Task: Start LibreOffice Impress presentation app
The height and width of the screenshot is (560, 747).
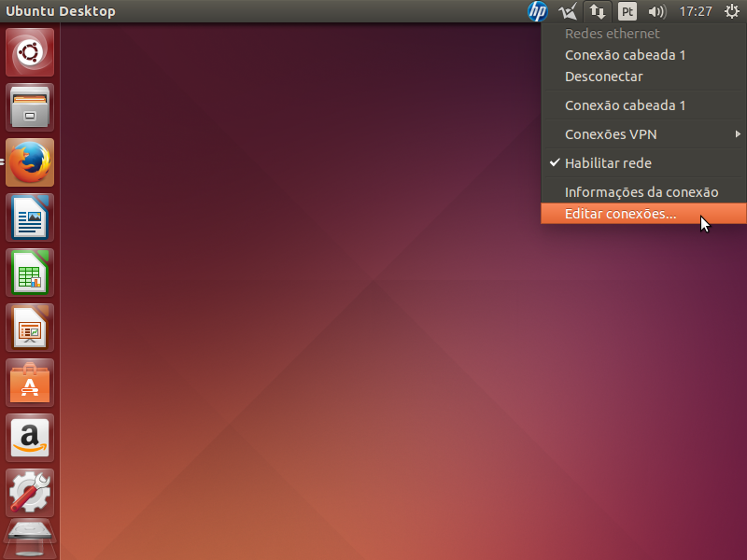Action: (30, 328)
